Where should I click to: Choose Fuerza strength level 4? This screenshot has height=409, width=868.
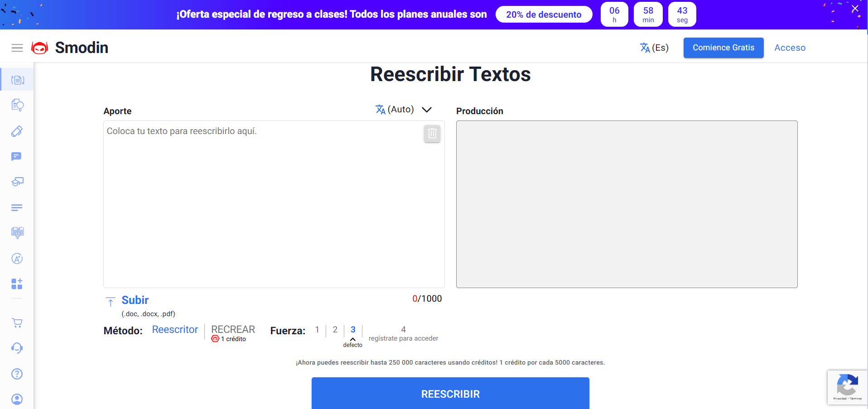point(403,330)
